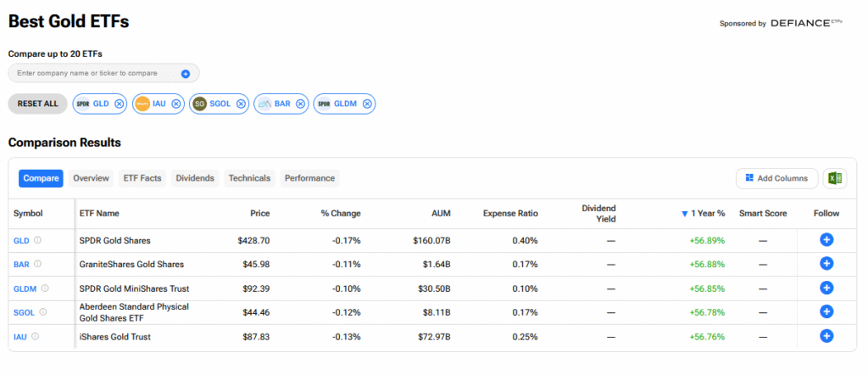Viewport: 868px width, 375px height.
Task: Click the SPDR logo on GLDM chip
Action: [324, 104]
